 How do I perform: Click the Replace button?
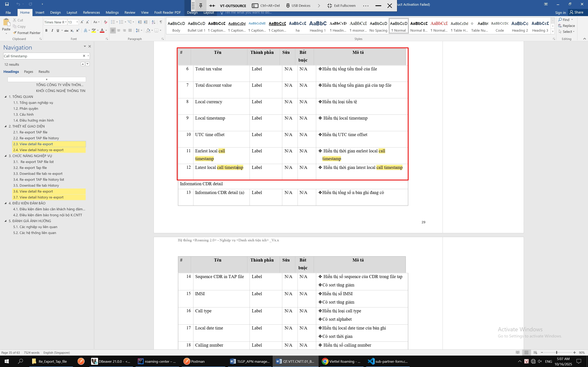coord(566,26)
